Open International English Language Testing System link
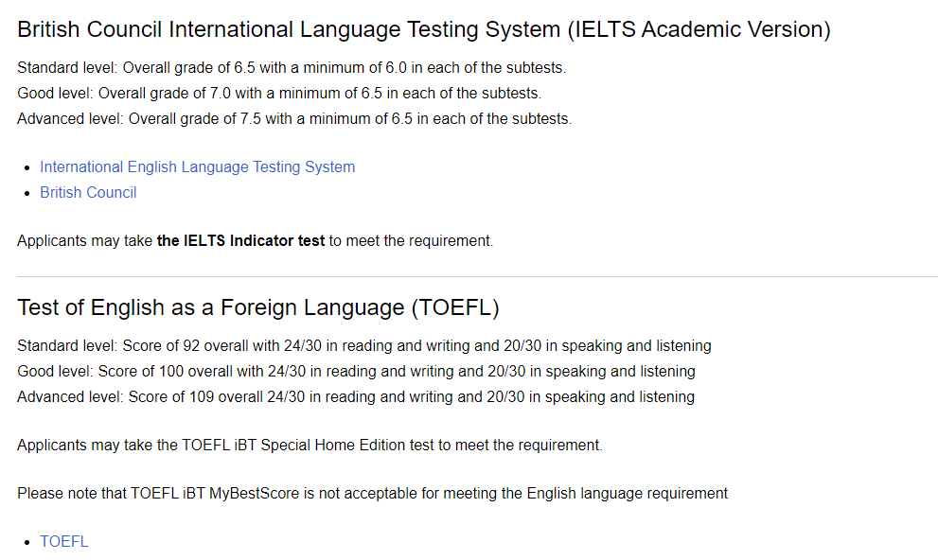This screenshot has height=560, width=938. 198,166
